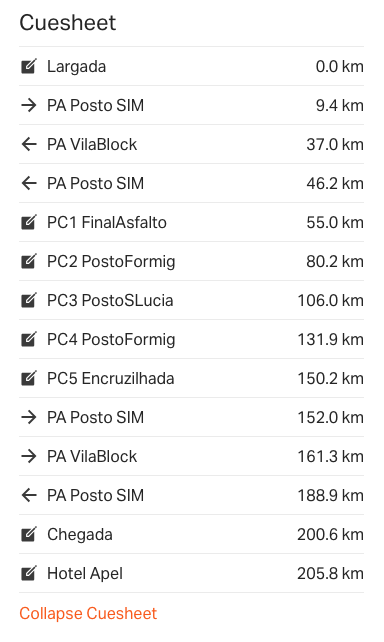Click the note icon beside PC5 Encruzilhada
384x642 pixels.
tap(29, 378)
